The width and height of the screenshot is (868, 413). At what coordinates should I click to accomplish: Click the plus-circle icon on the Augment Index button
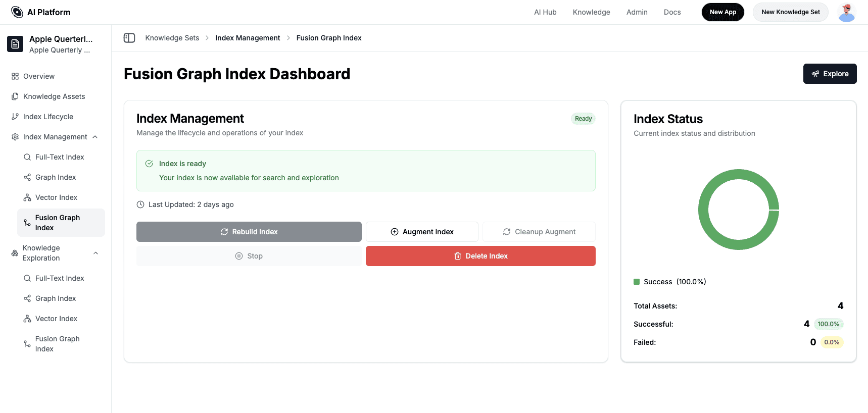click(395, 232)
